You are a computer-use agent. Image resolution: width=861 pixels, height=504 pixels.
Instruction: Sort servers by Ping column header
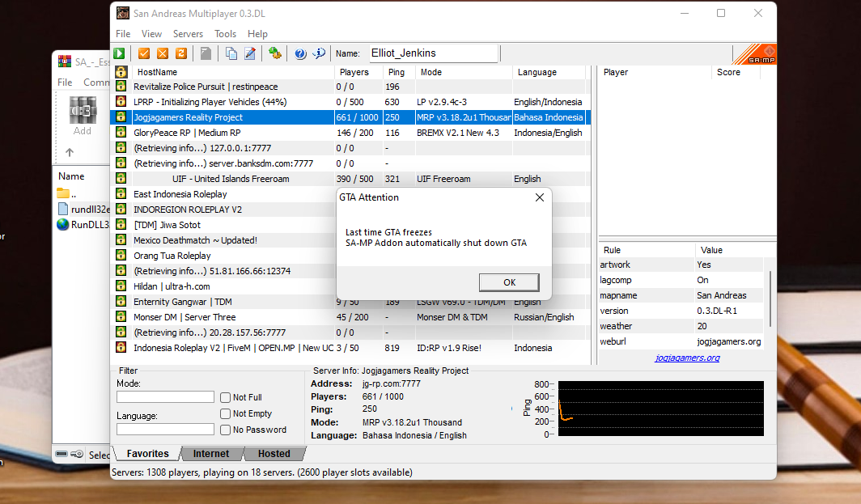399,72
